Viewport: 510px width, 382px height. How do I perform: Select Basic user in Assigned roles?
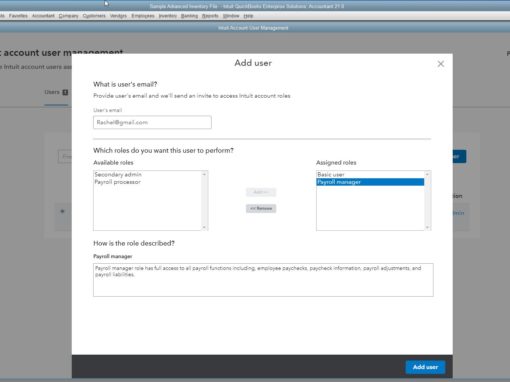[x=331, y=174]
